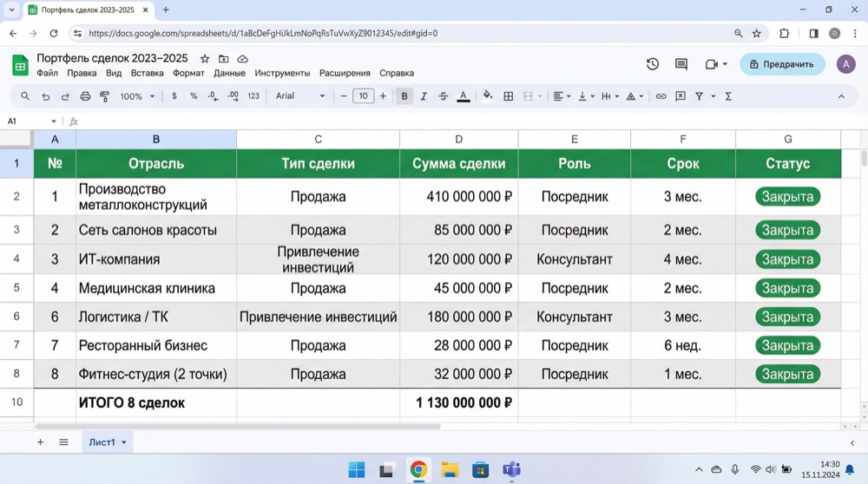Open cell borders options

click(508, 96)
